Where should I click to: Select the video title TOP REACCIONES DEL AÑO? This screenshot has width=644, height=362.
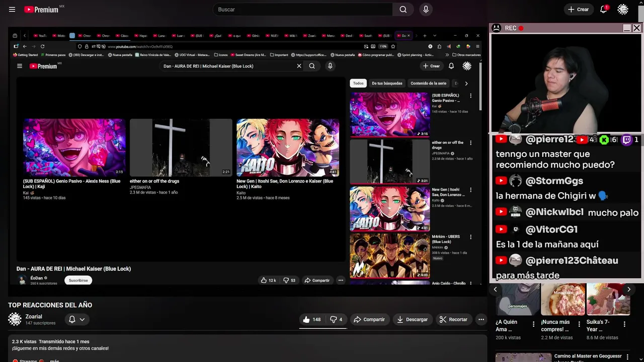pyautogui.click(x=50, y=305)
